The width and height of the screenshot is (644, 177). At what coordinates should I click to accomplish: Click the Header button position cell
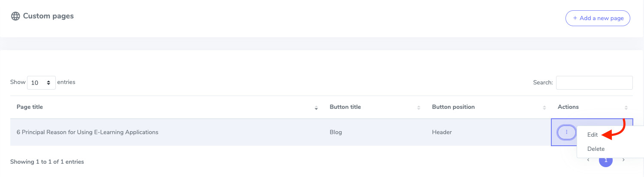click(442, 132)
